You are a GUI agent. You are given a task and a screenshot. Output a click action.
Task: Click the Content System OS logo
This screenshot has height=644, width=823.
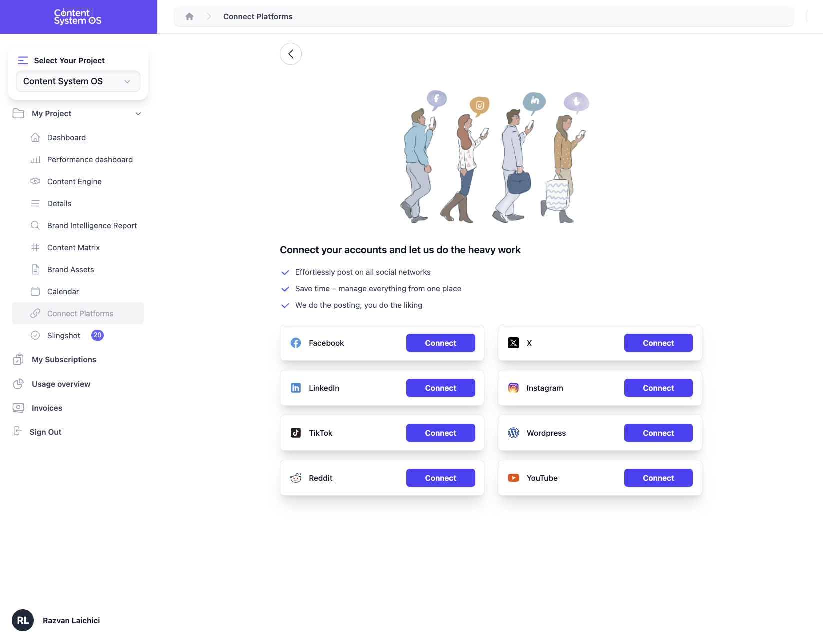coord(78,16)
